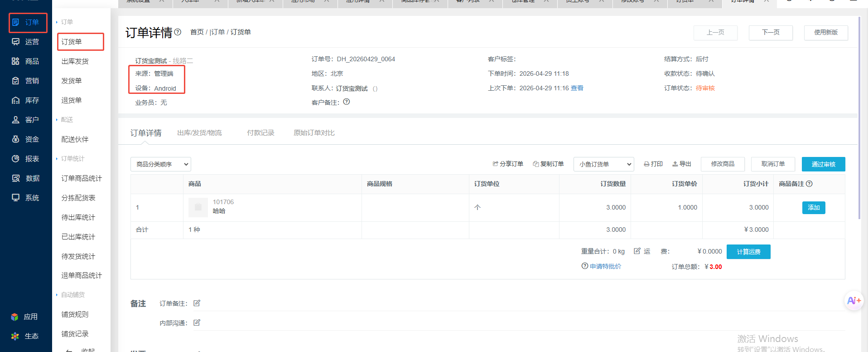Open the 报表 section in sidebar

(26, 159)
